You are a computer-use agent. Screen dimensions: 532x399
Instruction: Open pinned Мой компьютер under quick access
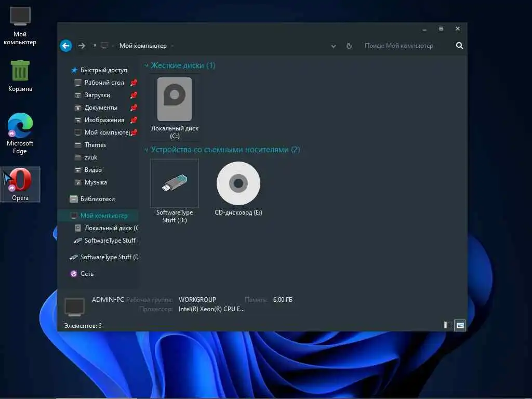[102, 132]
